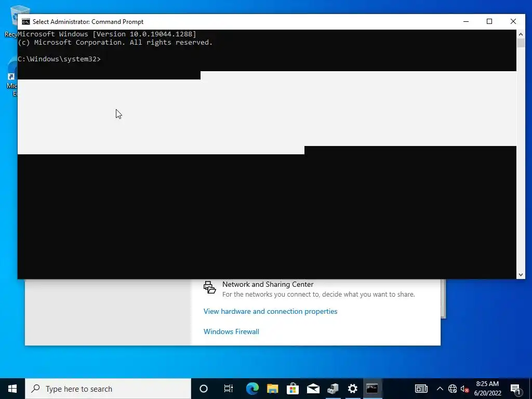Open the network computers taskbar app

[333, 389]
